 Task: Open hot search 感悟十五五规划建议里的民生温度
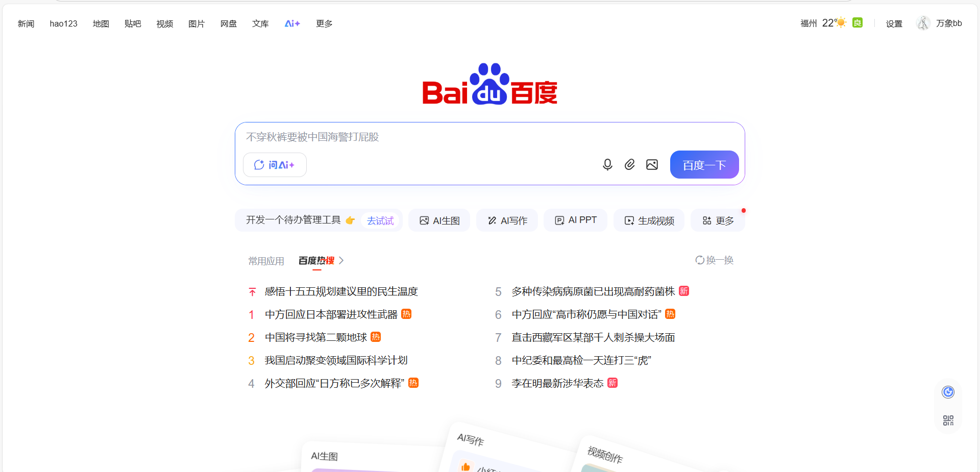pyautogui.click(x=341, y=291)
